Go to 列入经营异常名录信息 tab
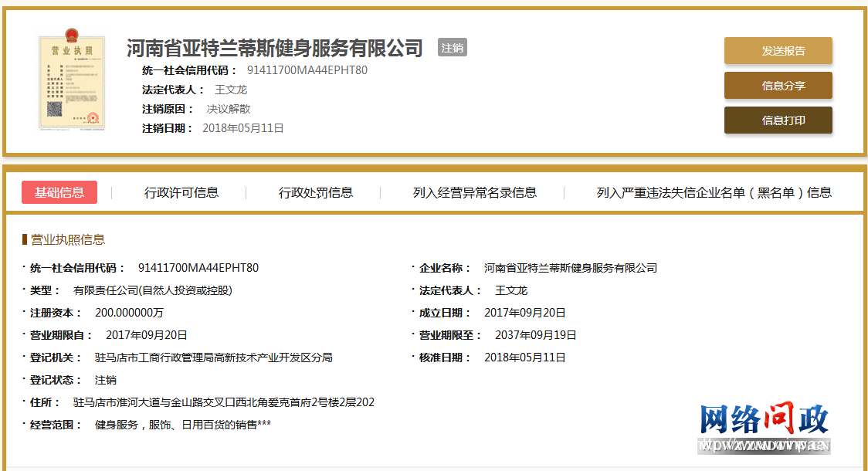 tap(474, 192)
